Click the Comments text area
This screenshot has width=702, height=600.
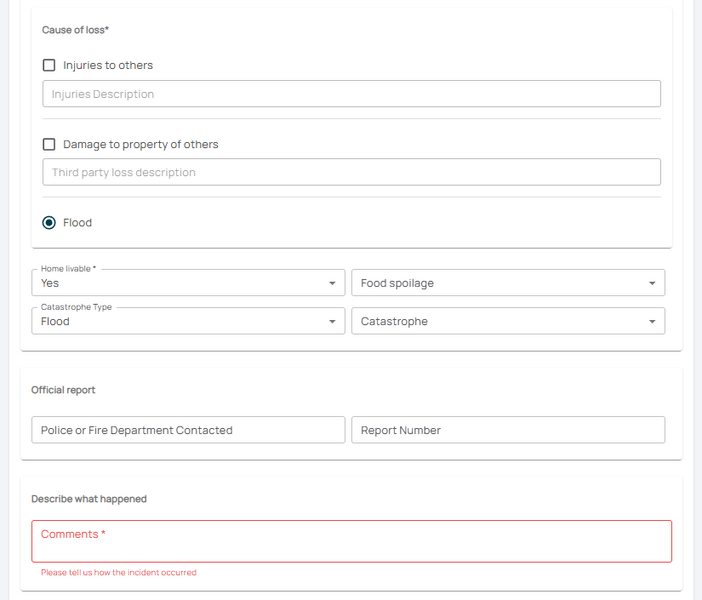coord(351,541)
